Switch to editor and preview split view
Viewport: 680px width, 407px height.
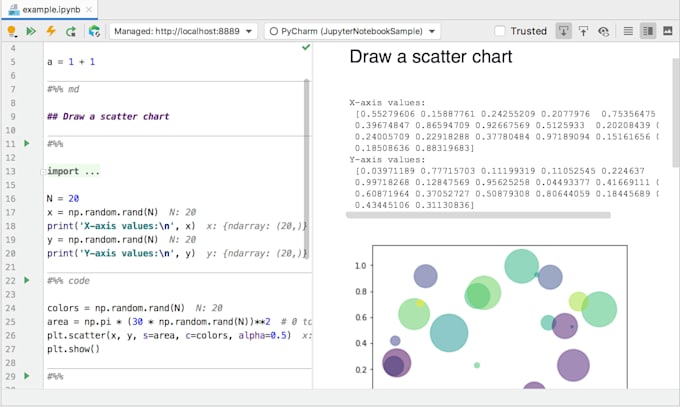coord(648,31)
